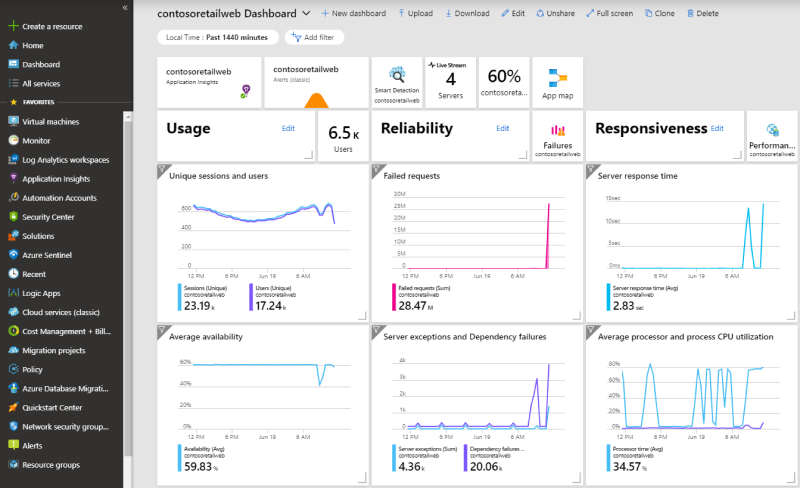Click the Sessions (Unique) blue legend swatch
Screen dimensions: 800x488
[180, 297]
